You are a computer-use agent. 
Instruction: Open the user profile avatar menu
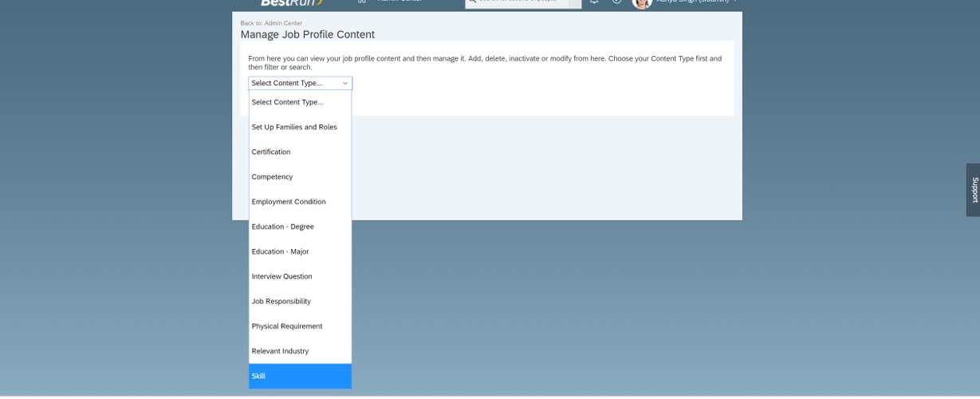pos(642,3)
